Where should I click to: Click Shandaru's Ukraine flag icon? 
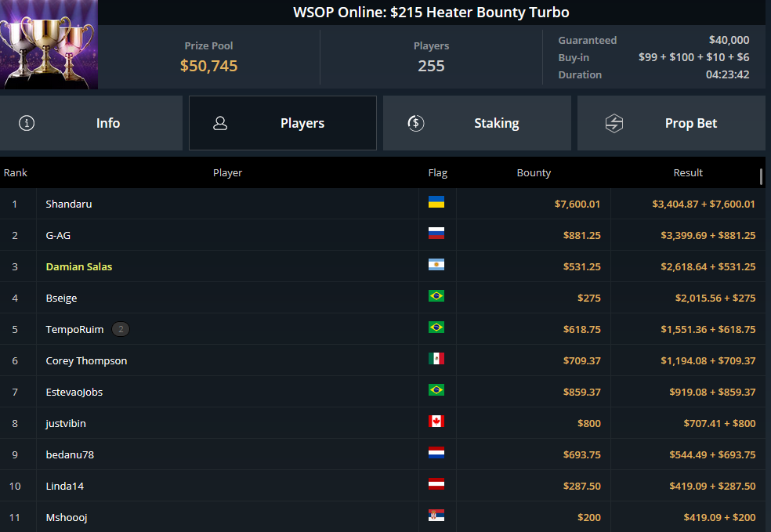(x=436, y=202)
